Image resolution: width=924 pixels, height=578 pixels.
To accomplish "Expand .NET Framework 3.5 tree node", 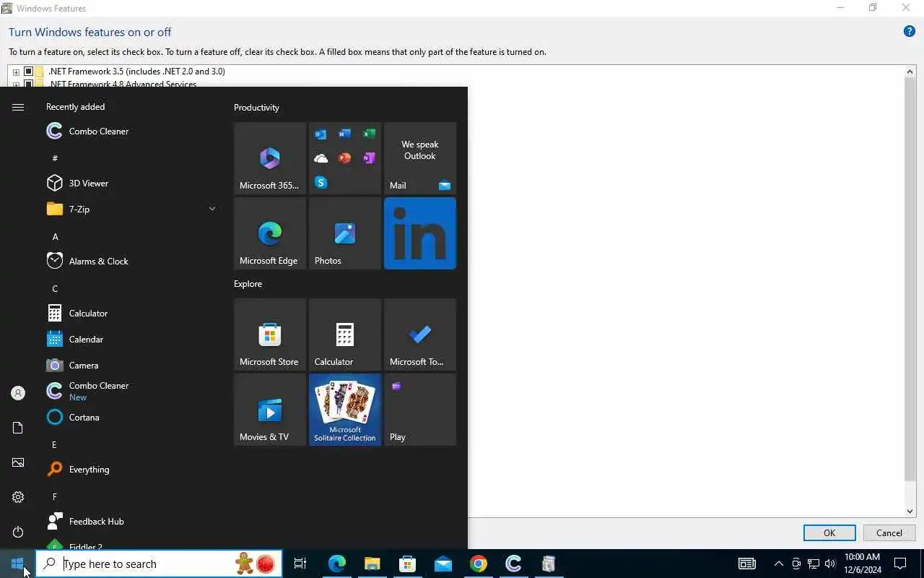I will click(16, 72).
